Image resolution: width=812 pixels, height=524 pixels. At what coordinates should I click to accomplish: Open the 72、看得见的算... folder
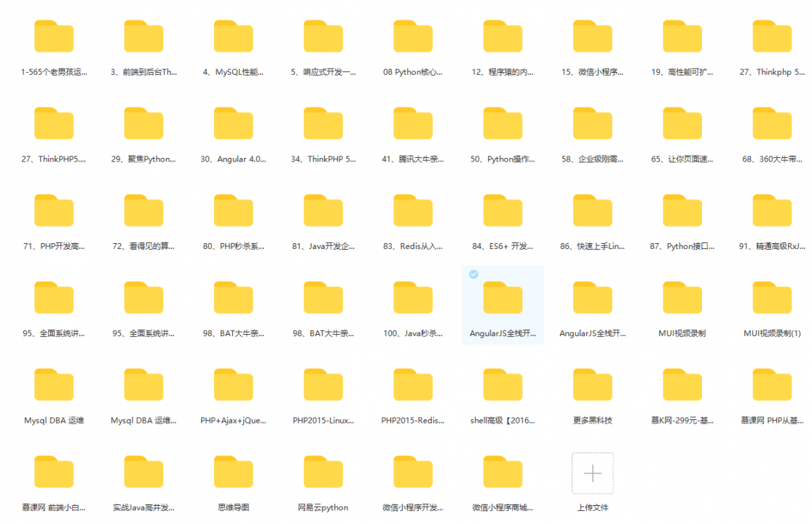143,210
